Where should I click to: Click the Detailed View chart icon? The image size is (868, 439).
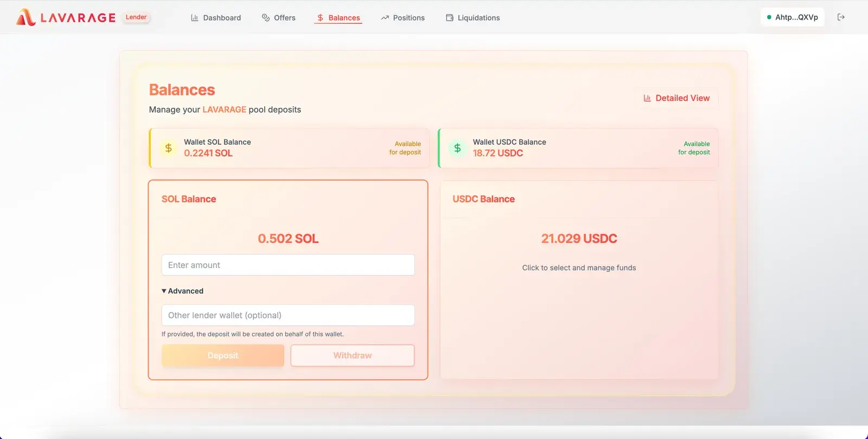[x=647, y=98]
